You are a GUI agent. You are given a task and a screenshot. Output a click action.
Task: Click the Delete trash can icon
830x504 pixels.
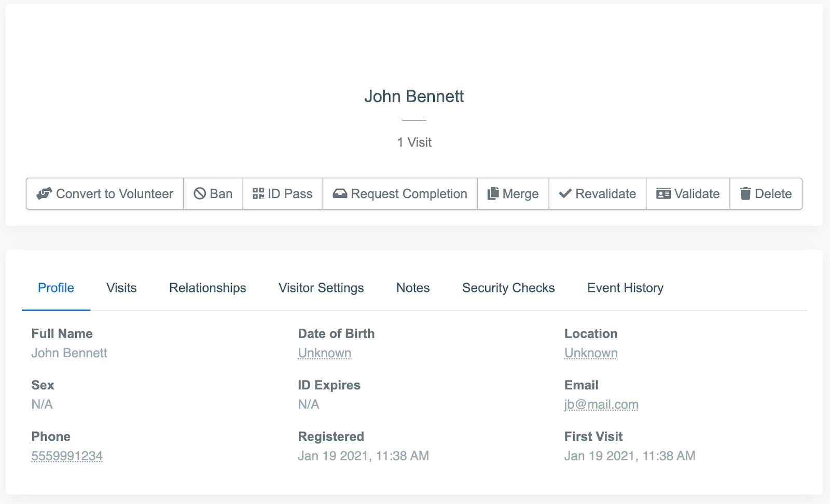(x=745, y=194)
